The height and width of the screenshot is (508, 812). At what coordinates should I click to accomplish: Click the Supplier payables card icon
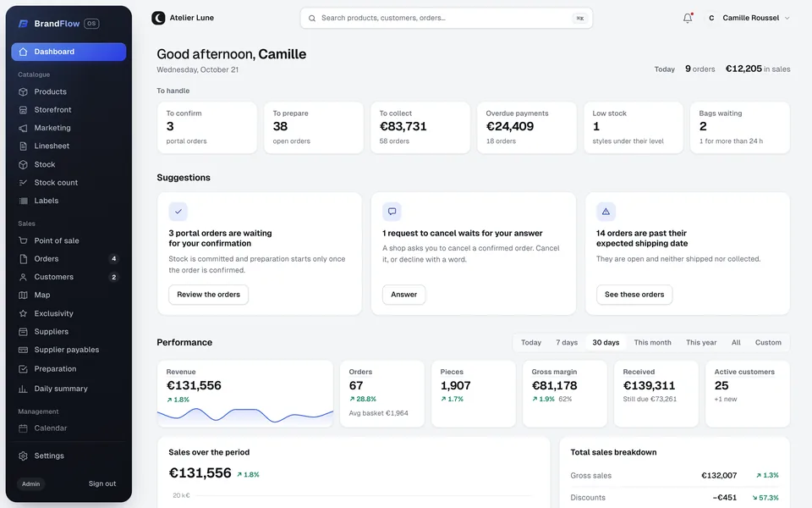coord(23,350)
